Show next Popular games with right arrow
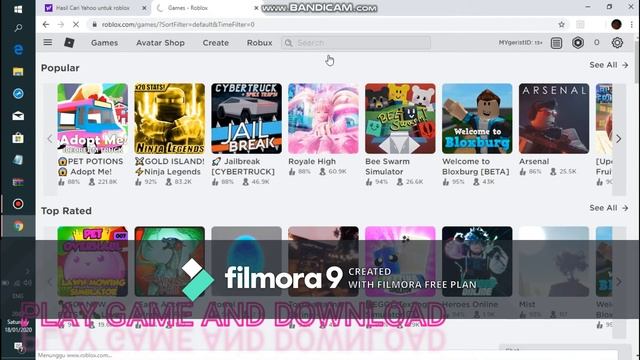The image size is (640, 360). coord(619,139)
